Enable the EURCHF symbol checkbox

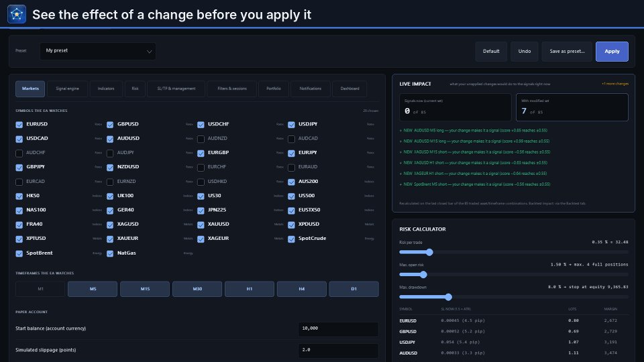201,168
